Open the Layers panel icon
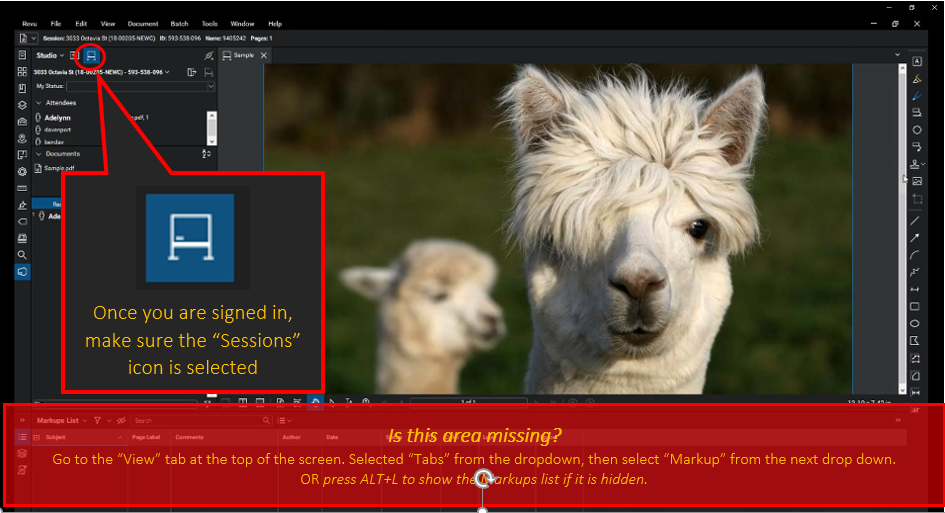This screenshot has height=513, width=945. [x=22, y=105]
